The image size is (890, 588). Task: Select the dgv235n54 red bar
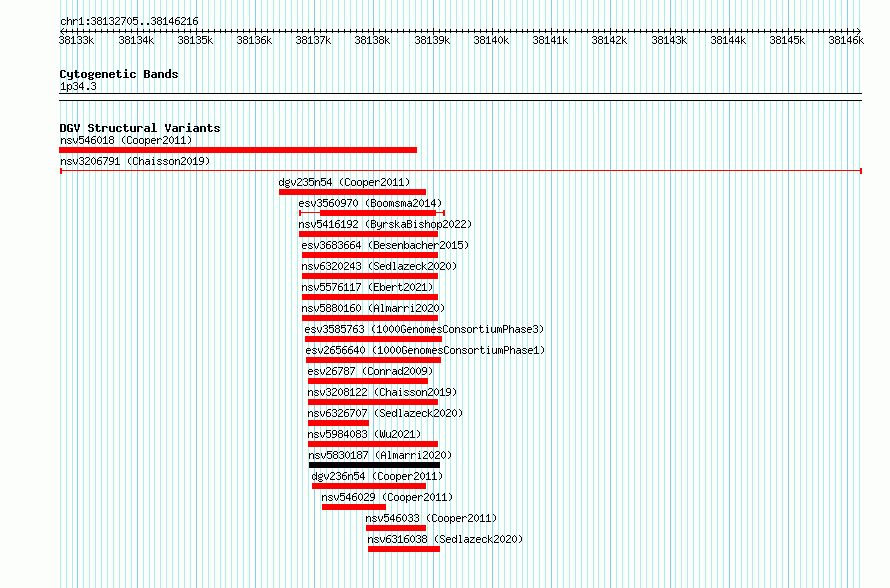click(x=352, y=192)
